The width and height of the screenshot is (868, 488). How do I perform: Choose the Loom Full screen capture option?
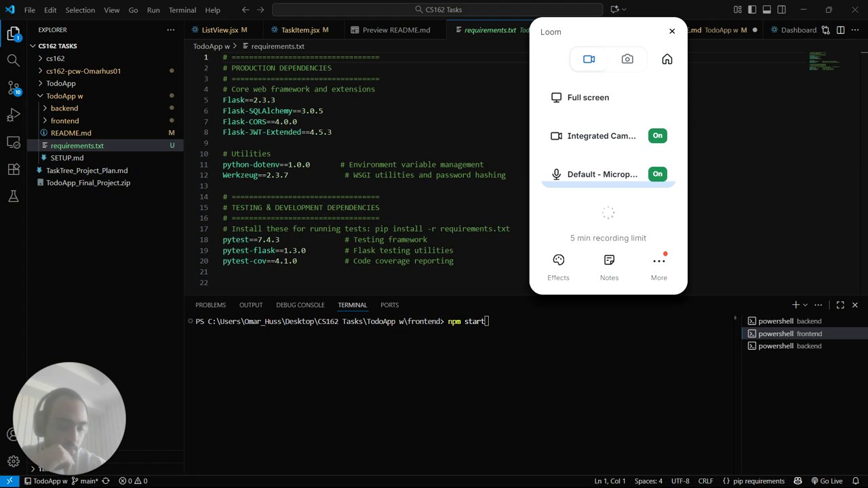click(608, 98)
